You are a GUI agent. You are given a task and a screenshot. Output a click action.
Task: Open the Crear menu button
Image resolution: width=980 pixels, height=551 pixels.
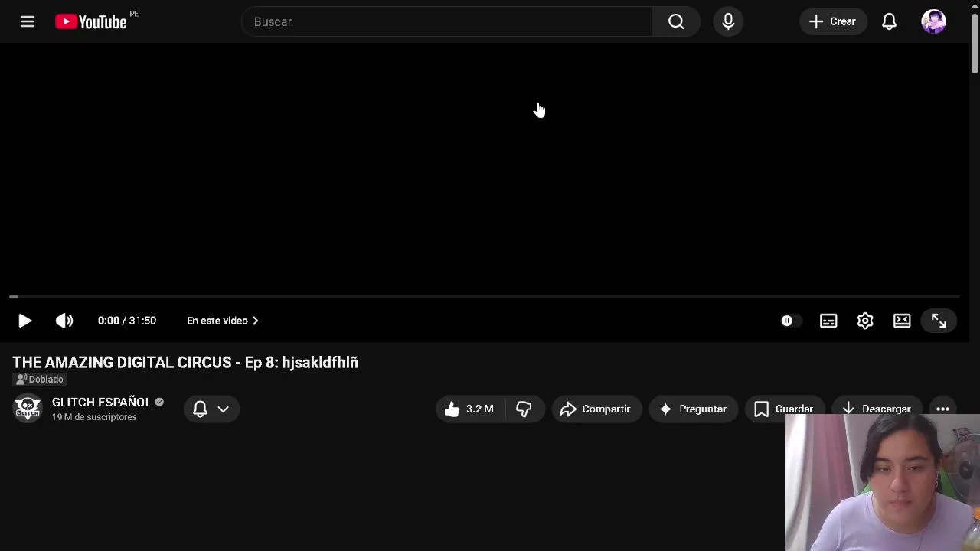click(833, 21)
